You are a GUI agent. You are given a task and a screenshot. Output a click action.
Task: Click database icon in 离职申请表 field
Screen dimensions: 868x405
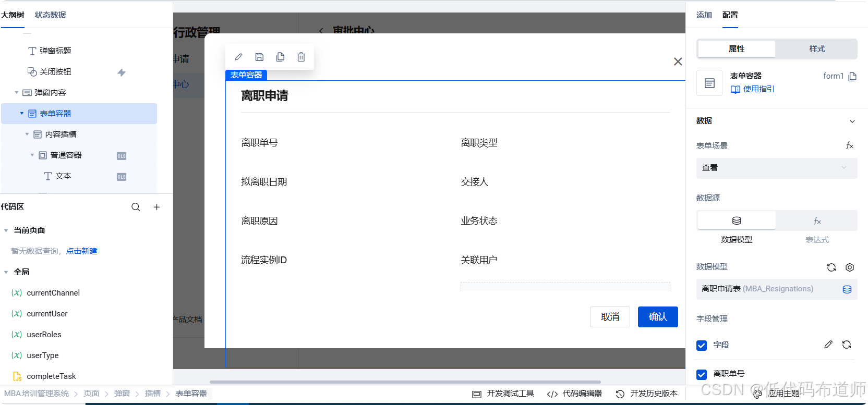847,289
